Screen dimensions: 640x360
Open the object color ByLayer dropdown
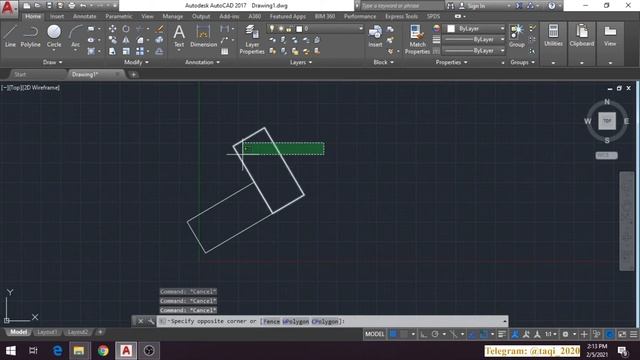[475, 29]
